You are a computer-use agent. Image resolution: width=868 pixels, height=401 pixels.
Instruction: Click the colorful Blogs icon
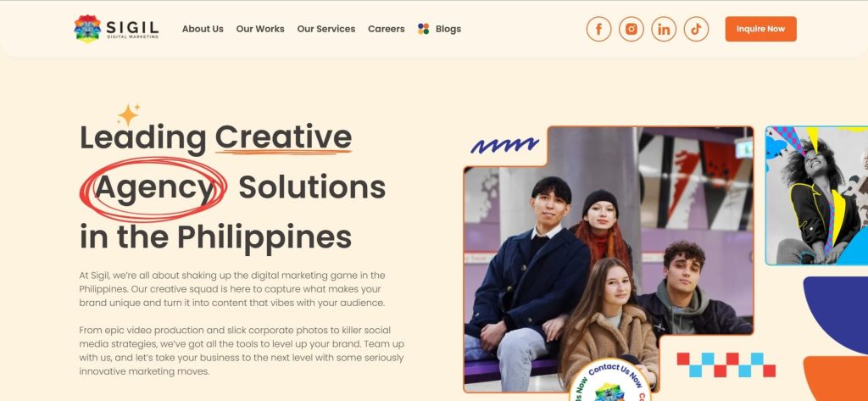coord(424,29)
